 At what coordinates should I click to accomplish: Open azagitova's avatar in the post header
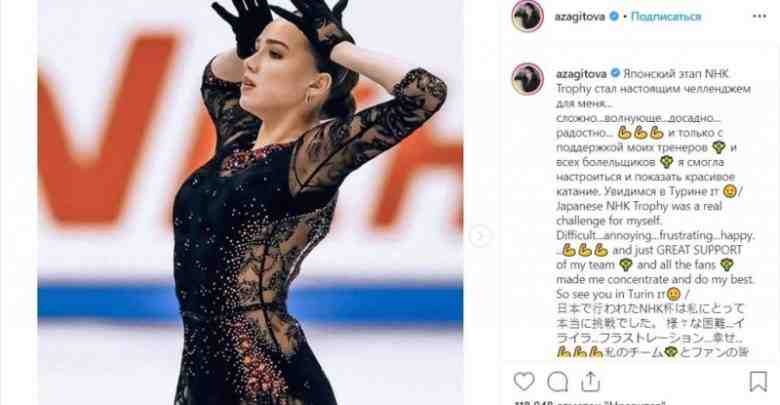click(527, 16)
